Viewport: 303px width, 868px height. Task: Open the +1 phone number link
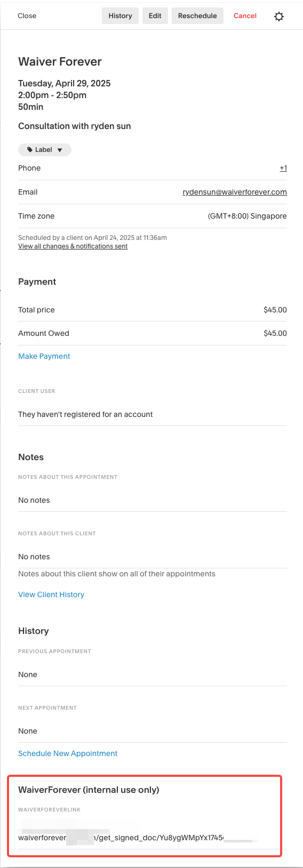pyautogui.click(x=283, y=168)
